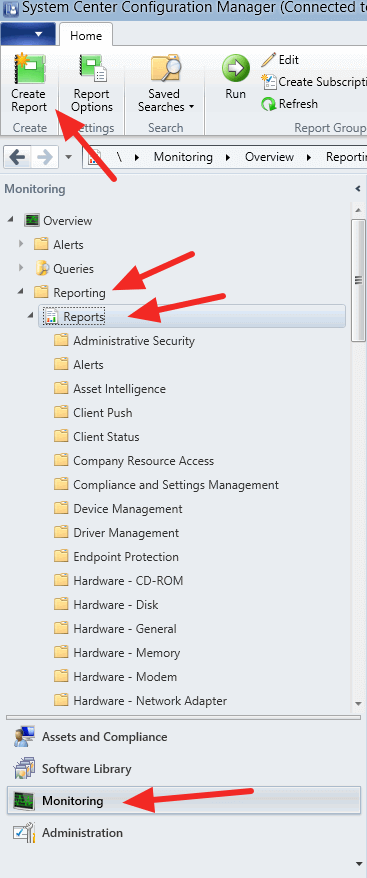Expand the Alerts node under Overview
This screenshot has height=878, width=367.
pos(21,244)
